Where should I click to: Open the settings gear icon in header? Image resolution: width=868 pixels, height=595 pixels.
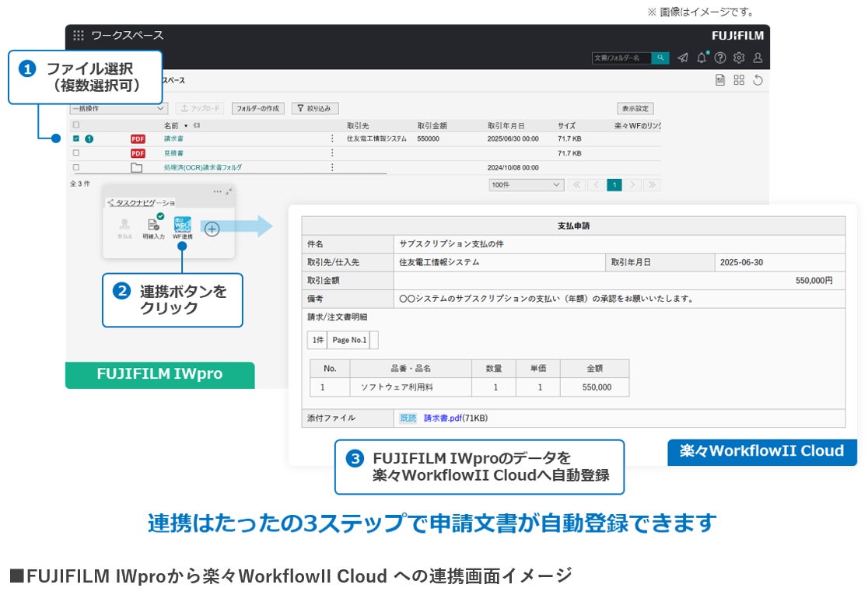[739, 58]
